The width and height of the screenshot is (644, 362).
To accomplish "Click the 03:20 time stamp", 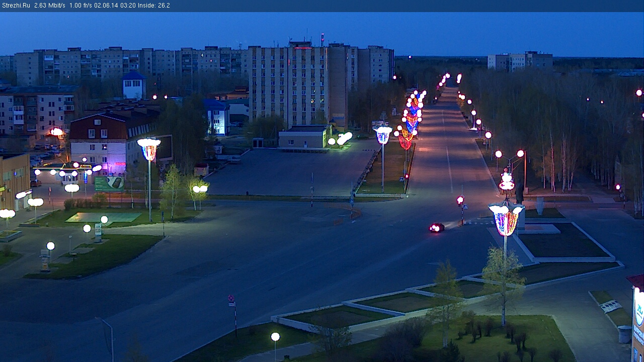I will [x=128, y=6].
